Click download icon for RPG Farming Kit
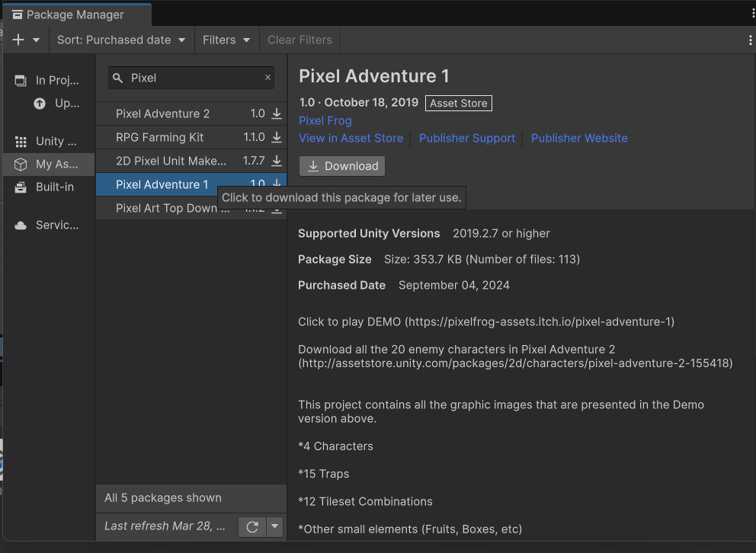This screenshot has width=756, height=553. tap(277, 137)
